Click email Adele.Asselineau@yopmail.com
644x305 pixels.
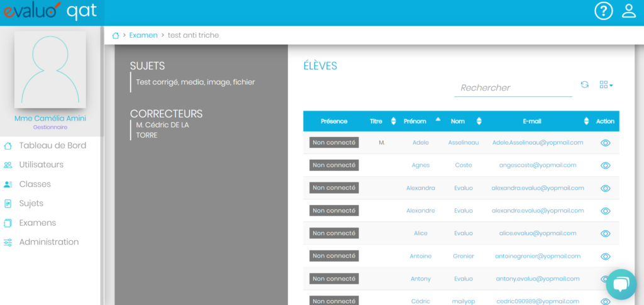pos(537,143)
